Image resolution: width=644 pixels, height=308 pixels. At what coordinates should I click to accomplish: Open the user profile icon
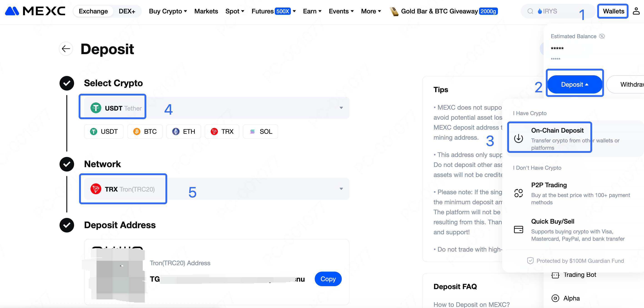(x=636, y=11)
